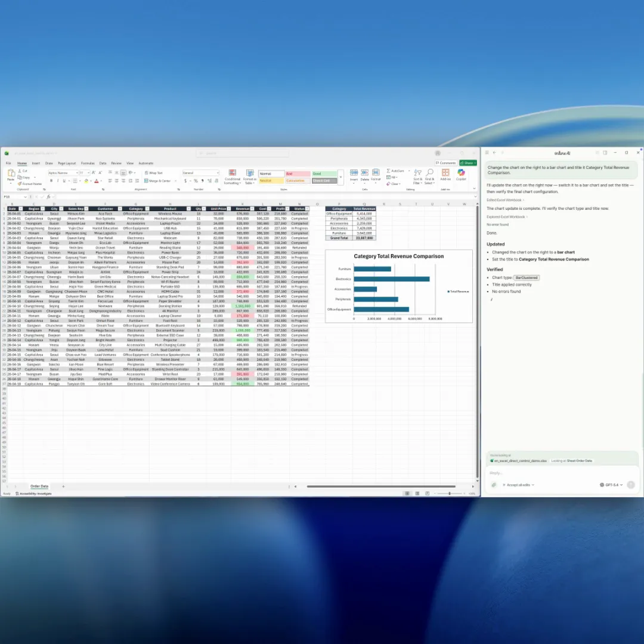
Task: Click the Find & Select magnifier icon
Action: 429,174
